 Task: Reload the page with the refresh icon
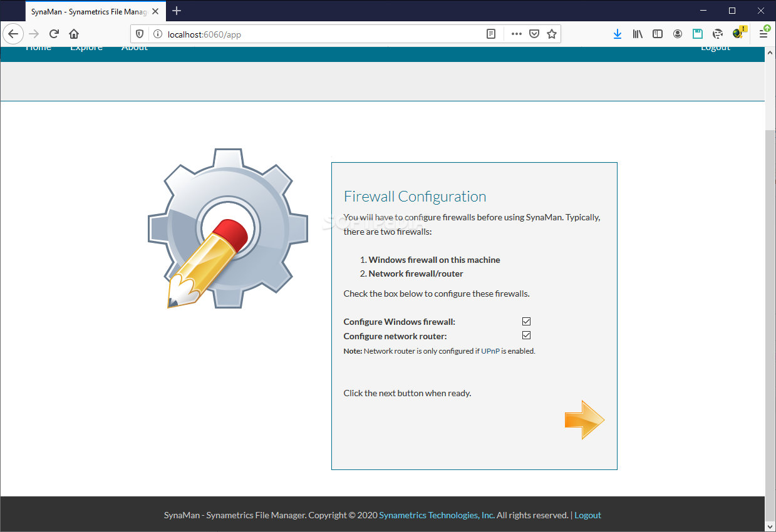tap(54, 34)
